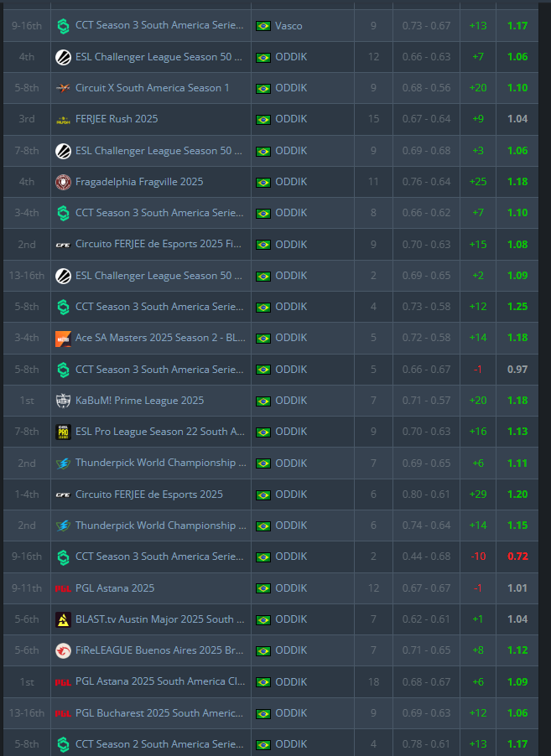Click the FERJEE Rush 2025 logo

(x=63, y=120)
